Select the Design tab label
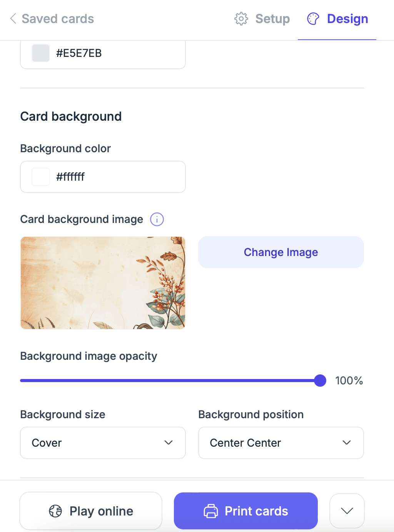Screen dimensions: 394x532 click(x=347, y=18)
